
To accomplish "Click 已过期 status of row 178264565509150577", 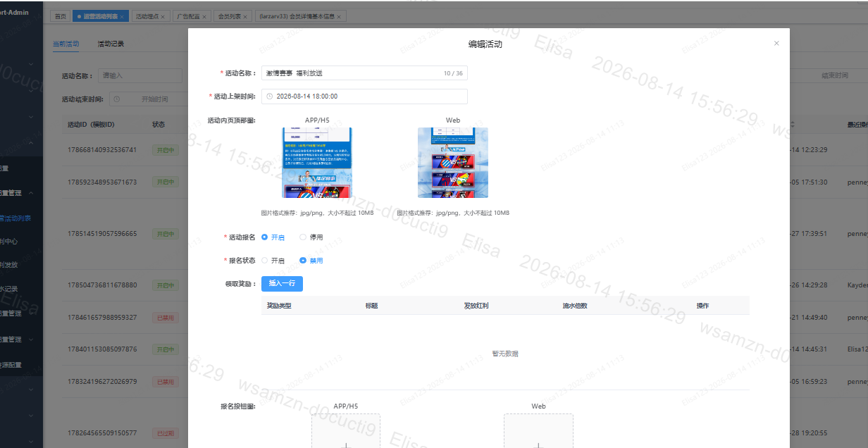I will (164, 433).
